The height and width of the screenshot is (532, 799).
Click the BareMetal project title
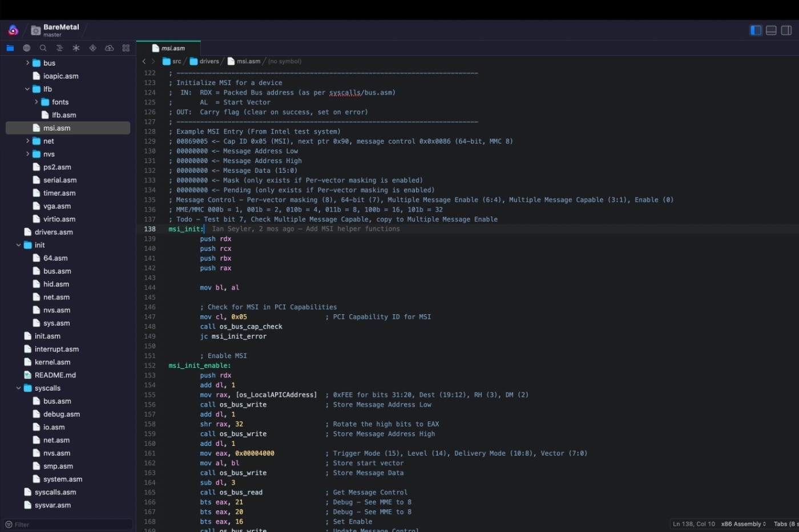pyautogui.click(x=61, y=27)
